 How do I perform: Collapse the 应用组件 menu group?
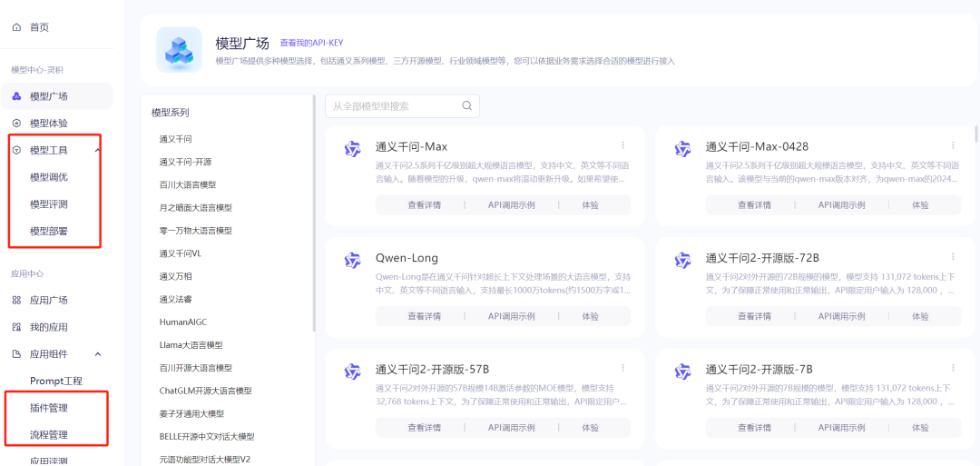pyautogui.click(x=97, y=354)
